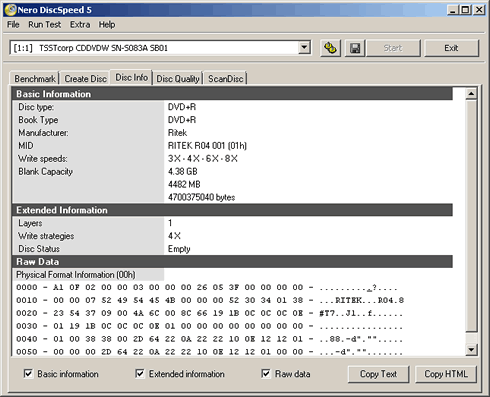Screen dimensions: 490x397
Task: Click the raw data row 0020
Action: 209,313
